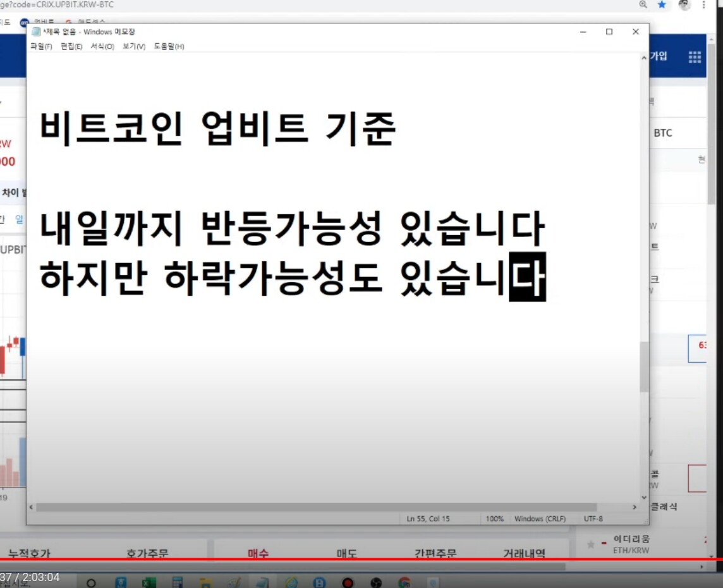Screen dimensions: 723x588
Task: Open File Explorer from the taskbar
Action: [x=206, y=583]
